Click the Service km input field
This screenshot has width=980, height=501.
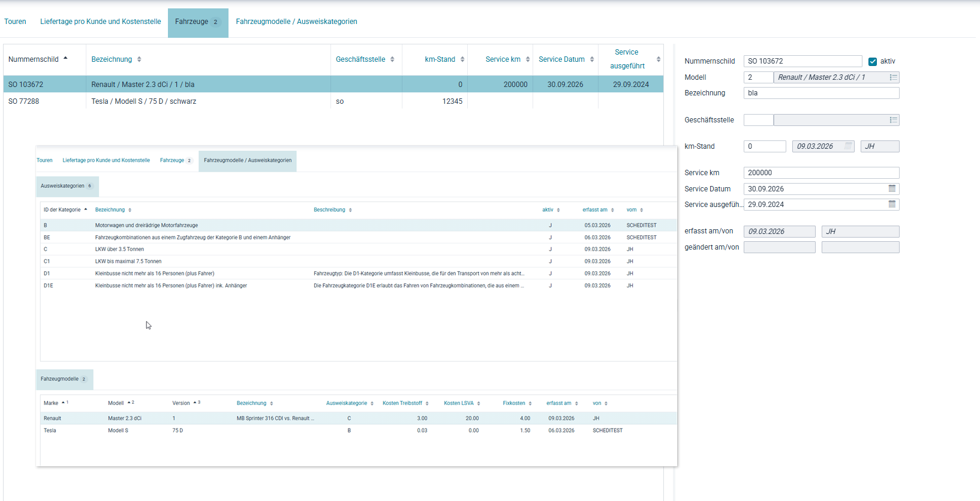tap(821, 173)
